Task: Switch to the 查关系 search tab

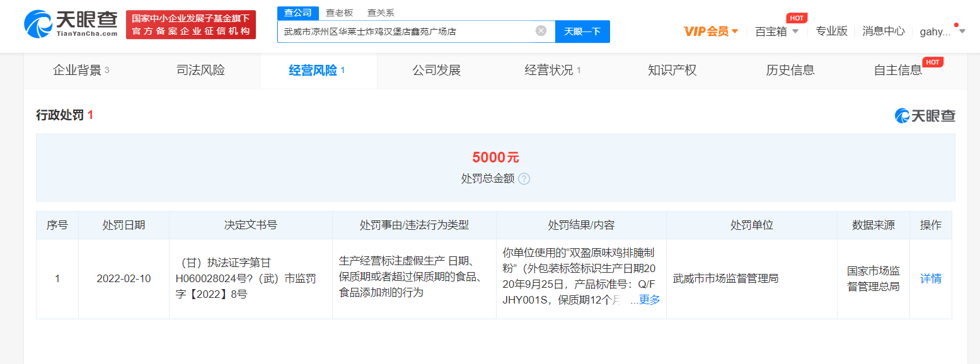Action: (x=381, y=13)
